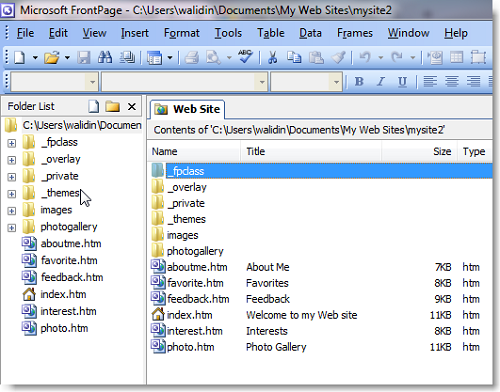
Task: Sort by the Size column header
Action: [419, 152]
